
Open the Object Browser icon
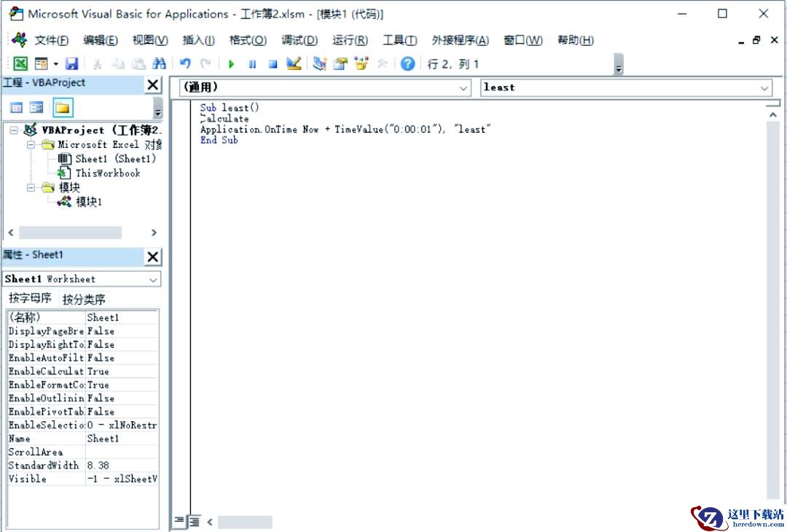pyautogui.click(x=361, y=64)
